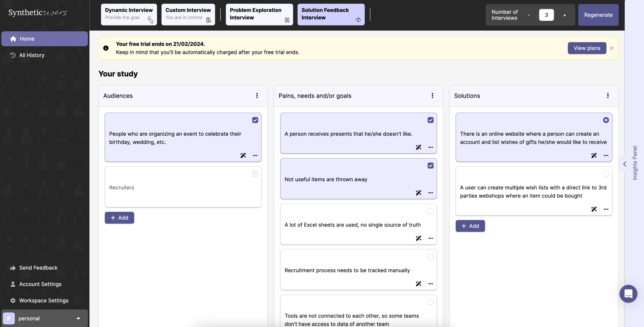
Task: Increase number of interviews with plus
Action: click(x=564, y=15)
